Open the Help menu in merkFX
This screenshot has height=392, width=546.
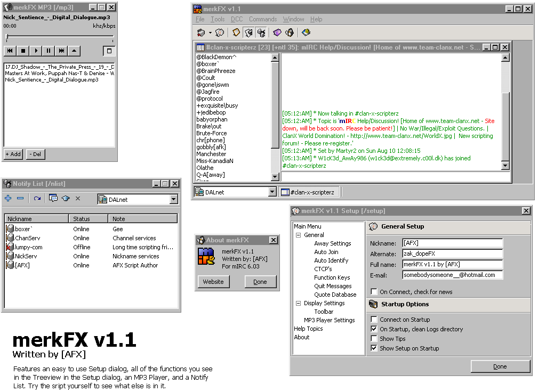point(316,19)
